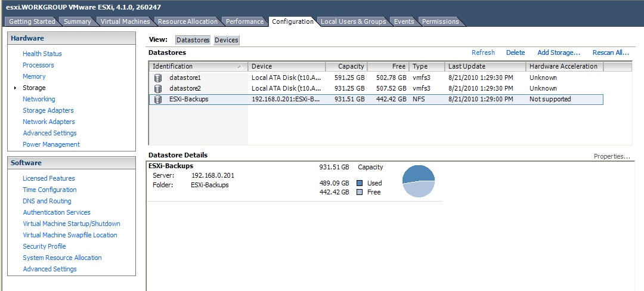The width and height of the screenshot is (644, 291).
Task: Switch to the Summary tab
Action: click(x=77, y=21)
